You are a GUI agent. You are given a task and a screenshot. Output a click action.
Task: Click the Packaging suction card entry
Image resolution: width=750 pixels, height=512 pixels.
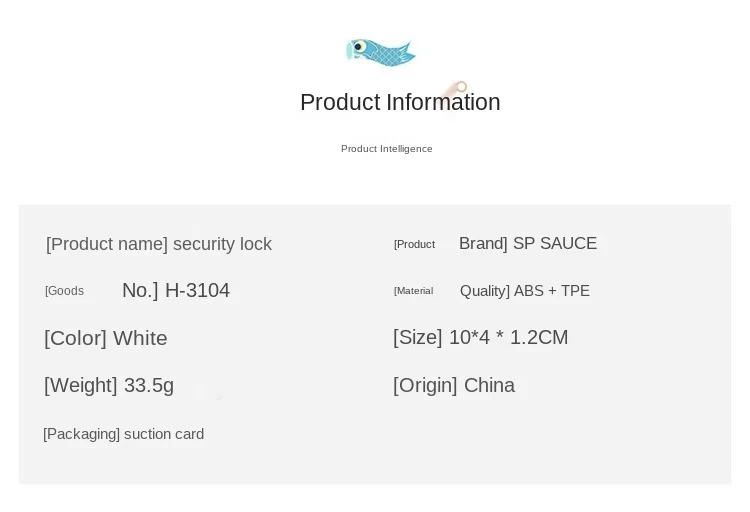pos(123,434)
